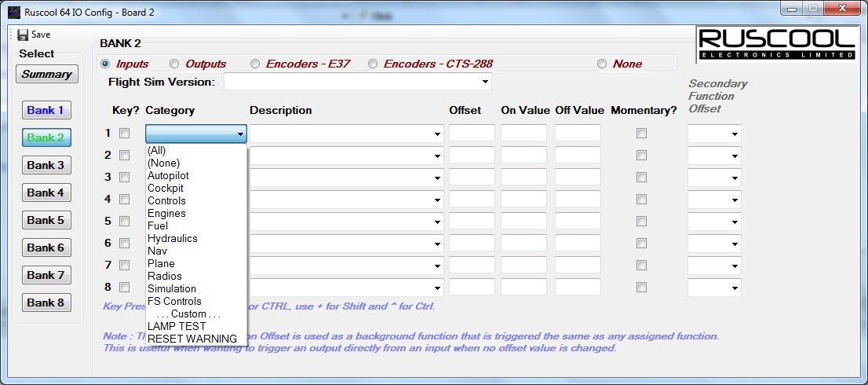Pick Fuel in the category list
868x385 pixels.
click(196, 226)
